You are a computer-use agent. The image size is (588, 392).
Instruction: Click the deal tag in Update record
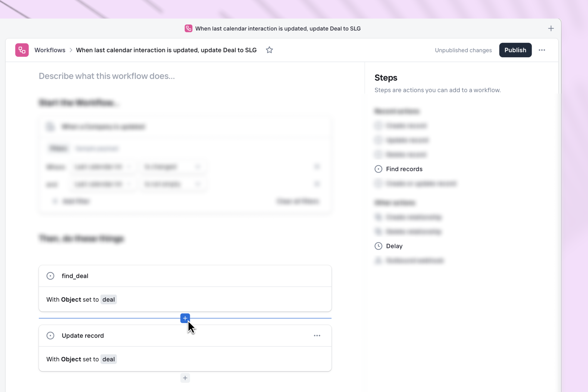108,359
